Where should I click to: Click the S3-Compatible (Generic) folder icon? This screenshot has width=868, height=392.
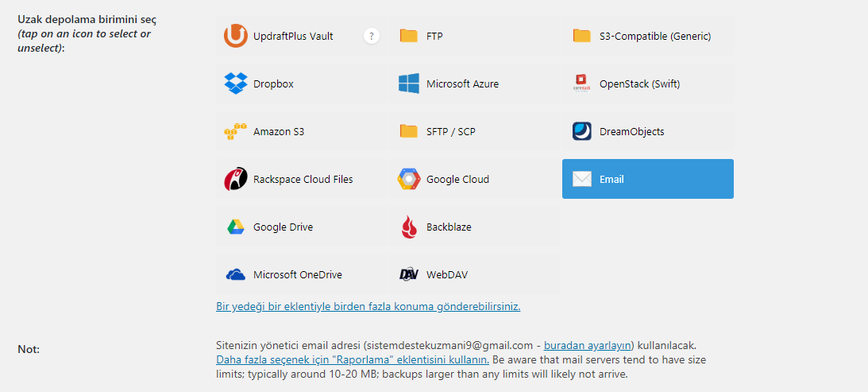tap(582, 36)
